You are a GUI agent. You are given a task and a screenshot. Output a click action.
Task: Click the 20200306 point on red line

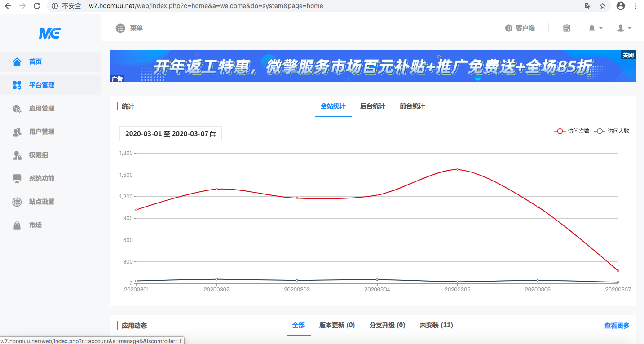pos(538,207)
